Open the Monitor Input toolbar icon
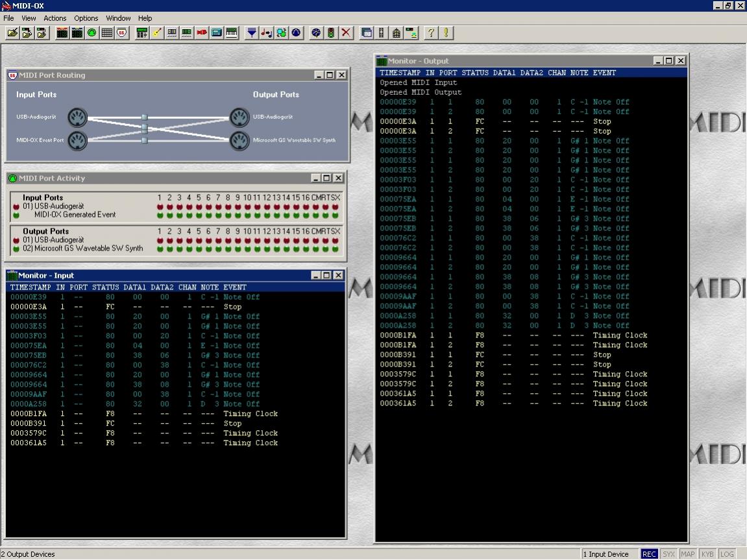The width and height of the screenshot is (747, 560). (62, 33)
